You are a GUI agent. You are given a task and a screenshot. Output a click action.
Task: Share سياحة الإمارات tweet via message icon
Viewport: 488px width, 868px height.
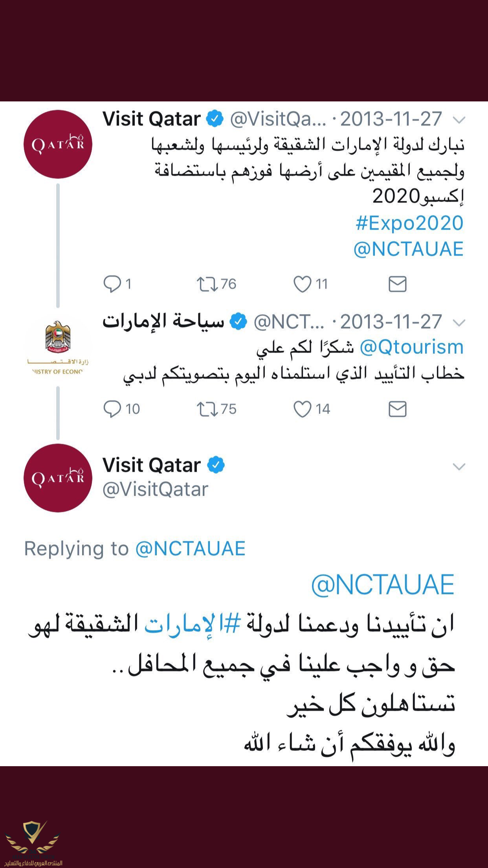pyautogui.click(x=397, y=409)
